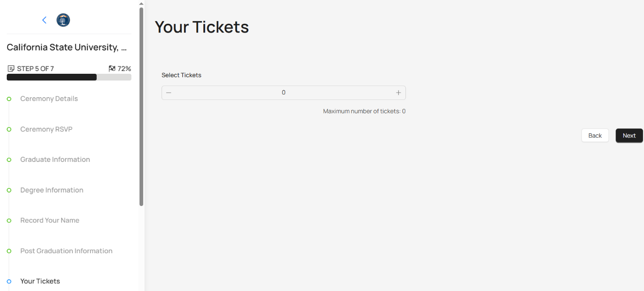Image resolution: width=644 pixels, height=291 pixels.
Task: Click the California State University title
Action: [x=66, y=47]
